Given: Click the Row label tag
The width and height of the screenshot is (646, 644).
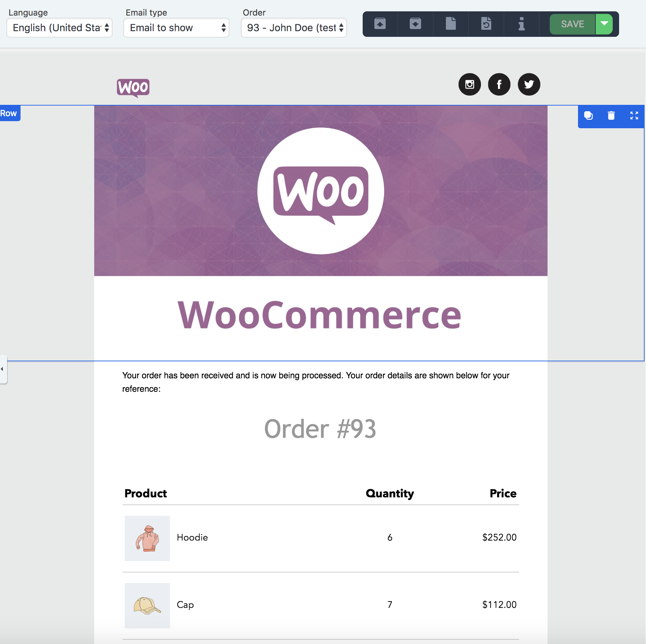Looking at the screenshot, I should (9, 113).
